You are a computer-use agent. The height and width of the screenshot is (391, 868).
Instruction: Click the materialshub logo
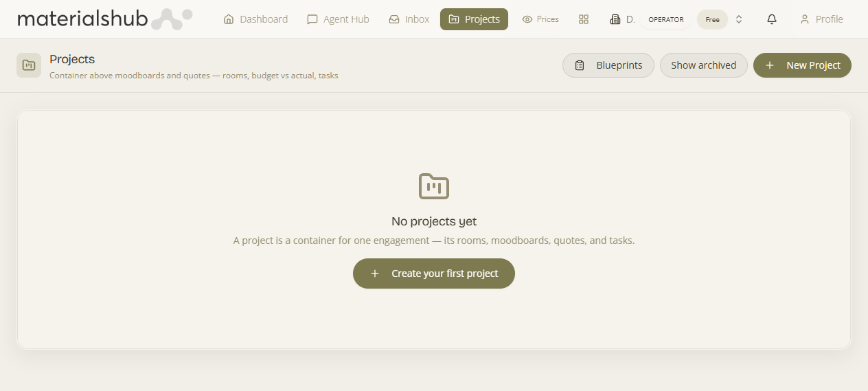(x=104, y=19)
